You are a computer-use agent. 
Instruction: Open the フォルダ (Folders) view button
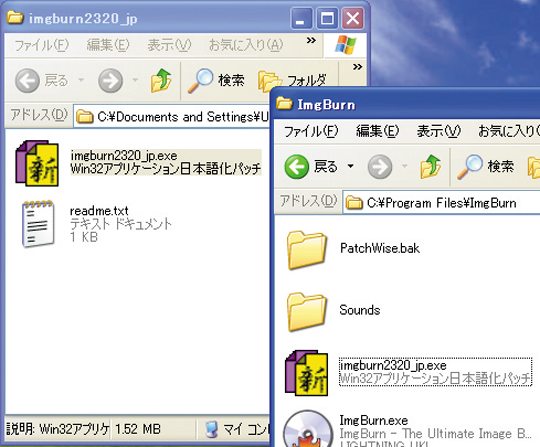pos(292,81)
